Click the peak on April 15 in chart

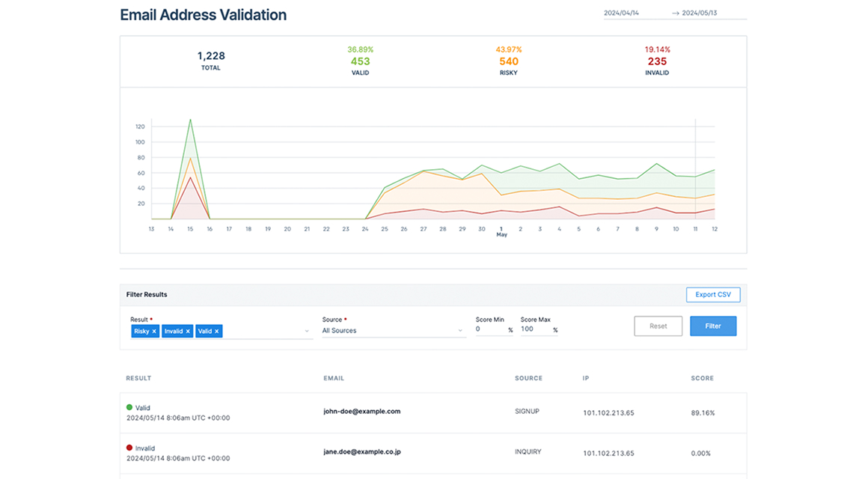click(x=191, y=120)
